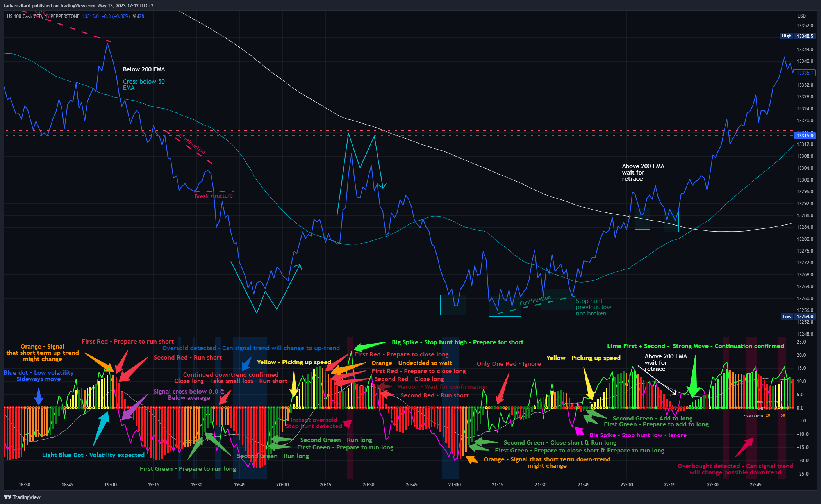Click 'Orange - Signal that short term up-trend' note
Viewport: 821px width, 504px height.
[43, 353]
